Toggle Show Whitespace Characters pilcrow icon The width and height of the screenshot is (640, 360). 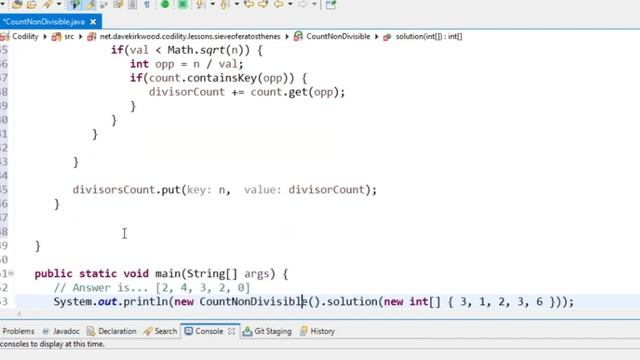pyautogui.click(x=147, y=4)
